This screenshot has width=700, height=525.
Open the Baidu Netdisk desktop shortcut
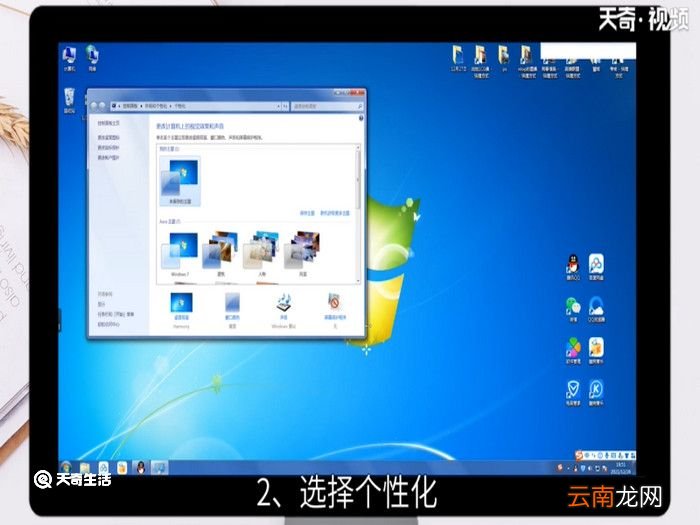pyautogui.click(x=596, y=267)
